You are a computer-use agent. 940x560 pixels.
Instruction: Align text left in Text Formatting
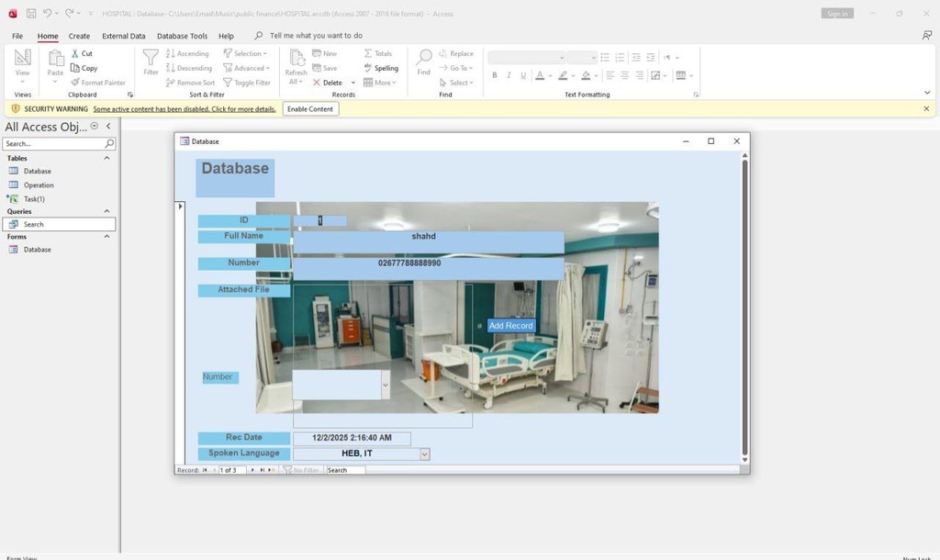pyautogui.click(x=610, y=75)
